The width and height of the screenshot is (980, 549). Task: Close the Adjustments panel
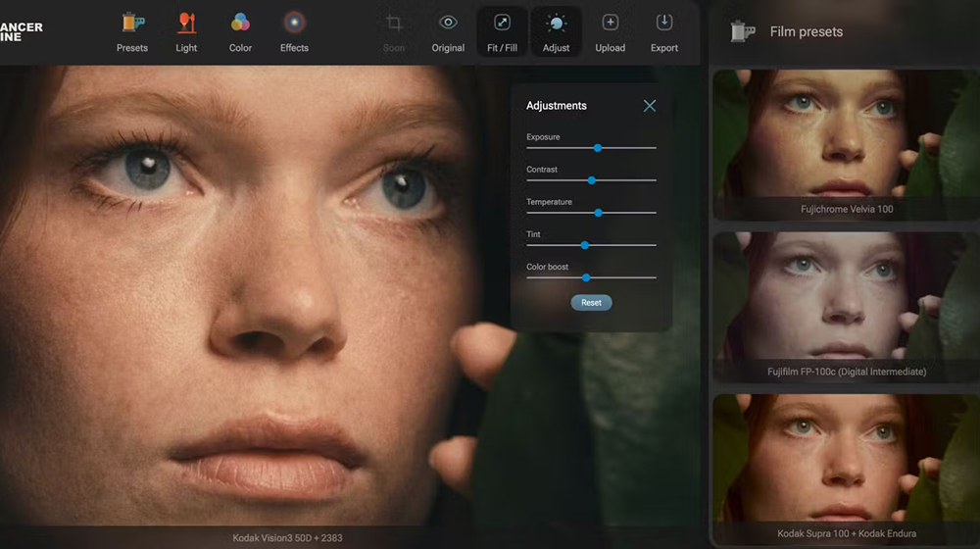[650, 106]
